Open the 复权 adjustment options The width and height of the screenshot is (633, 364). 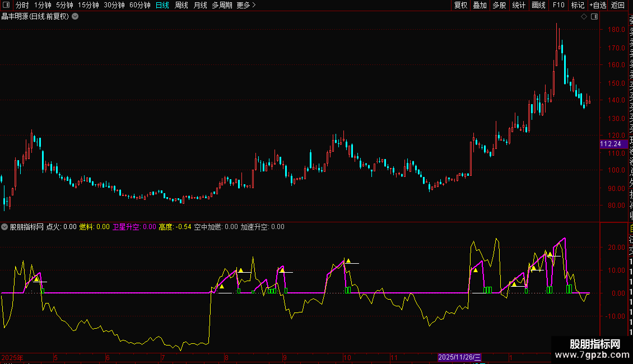[460, 5]
